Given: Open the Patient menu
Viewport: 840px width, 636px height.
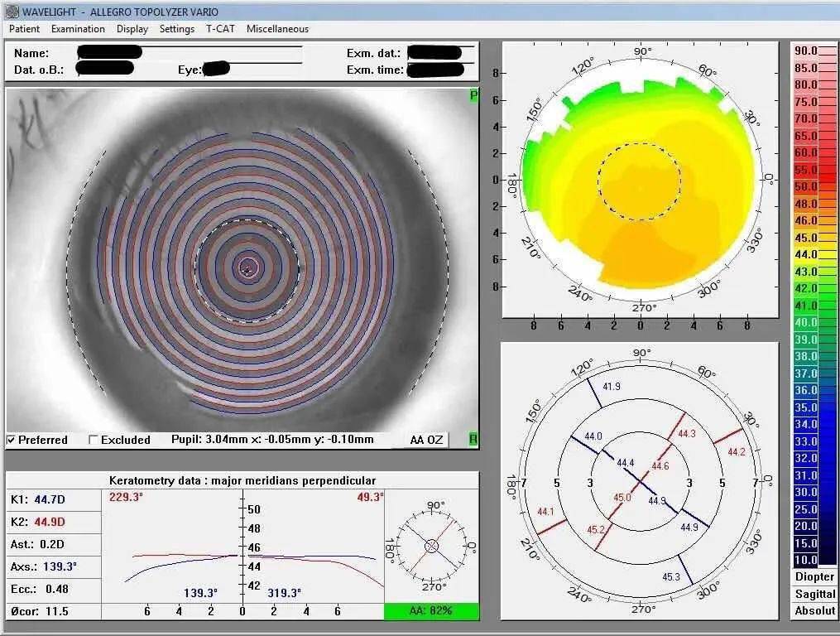Looking at the screenshot, I should 24,29.
